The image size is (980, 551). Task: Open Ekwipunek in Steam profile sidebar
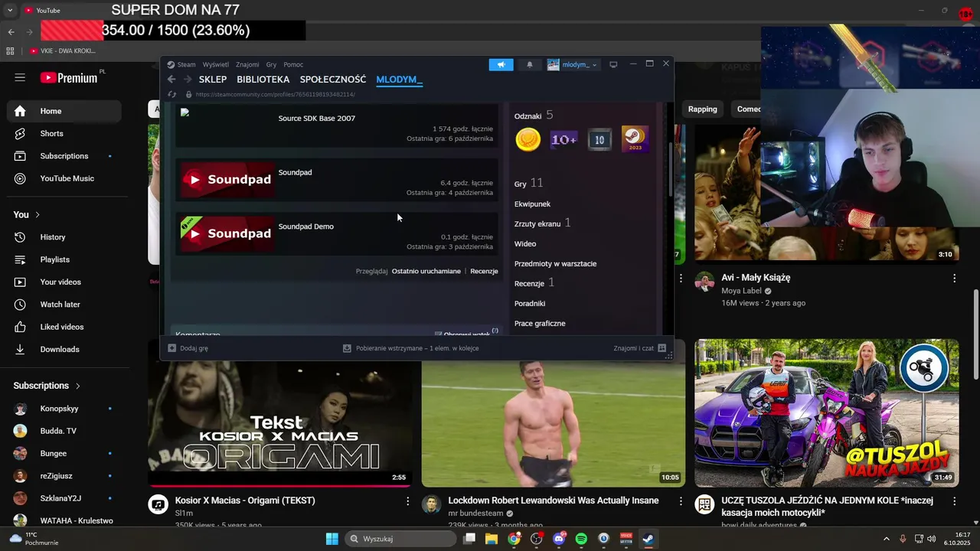(x=532, y=204)
